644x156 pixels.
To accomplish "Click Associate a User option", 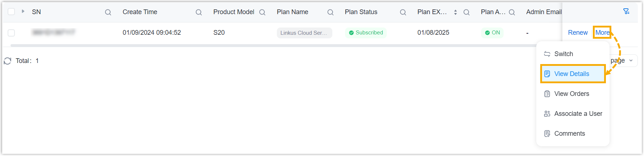I will tap(578, 114).
